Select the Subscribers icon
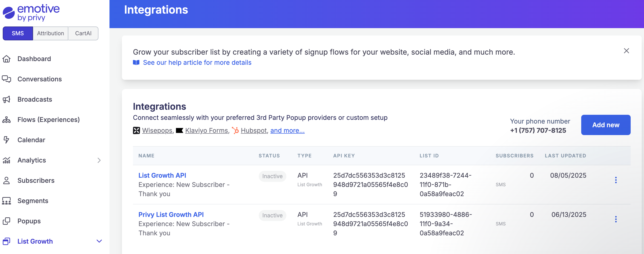 pos(7,180)
